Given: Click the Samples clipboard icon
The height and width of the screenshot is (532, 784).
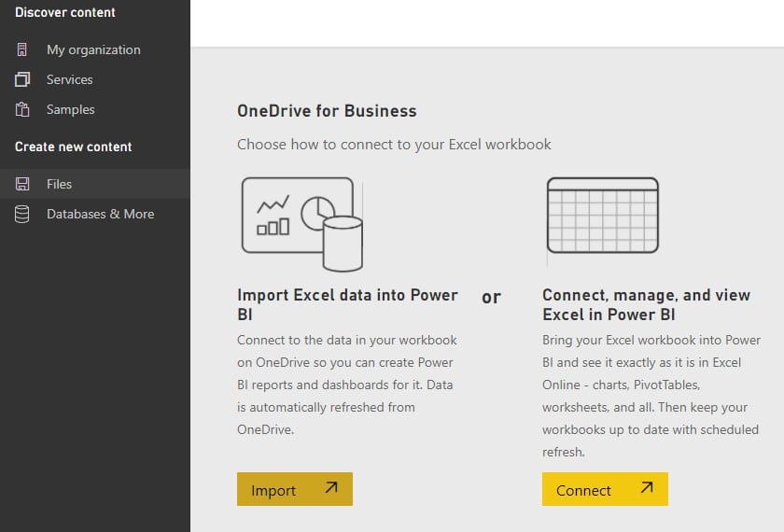Looking at the screenshot, I should point(22,109).
